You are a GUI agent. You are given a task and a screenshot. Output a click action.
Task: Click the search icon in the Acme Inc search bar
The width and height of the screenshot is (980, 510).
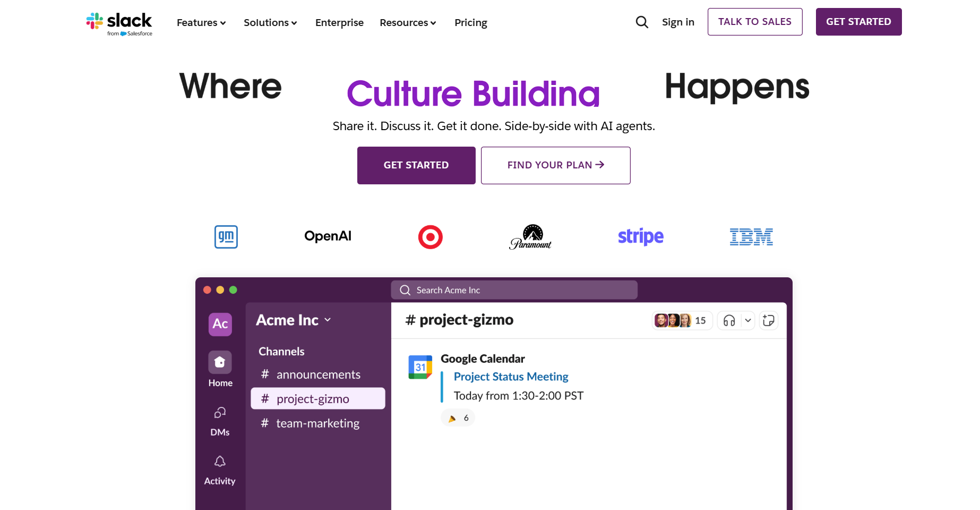(405, 290)
